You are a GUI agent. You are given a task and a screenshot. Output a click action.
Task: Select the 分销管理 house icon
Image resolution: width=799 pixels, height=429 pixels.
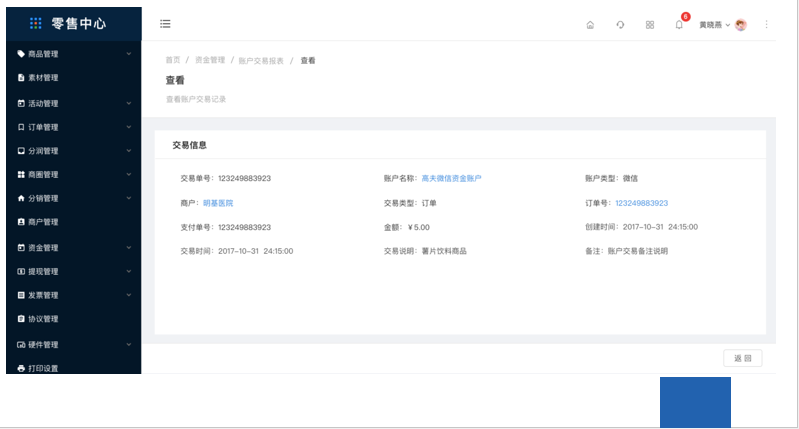click(x=21, y=198)
